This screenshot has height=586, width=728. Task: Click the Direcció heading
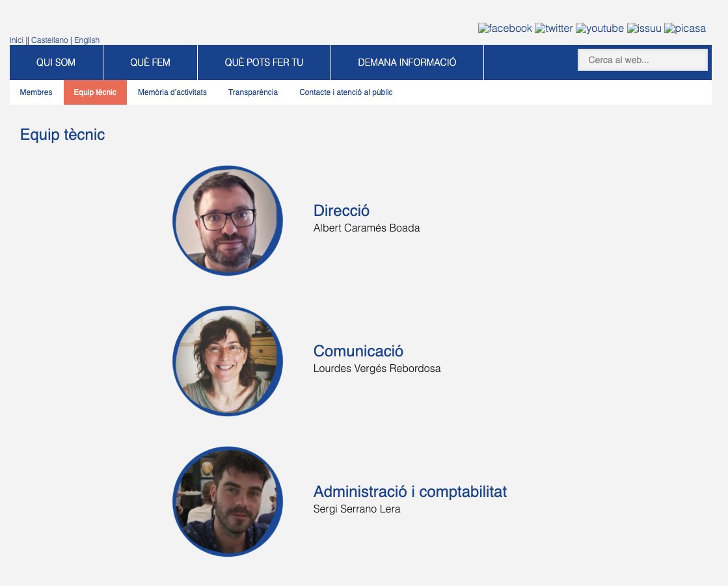pyautogui.click(x=342, y=211)
